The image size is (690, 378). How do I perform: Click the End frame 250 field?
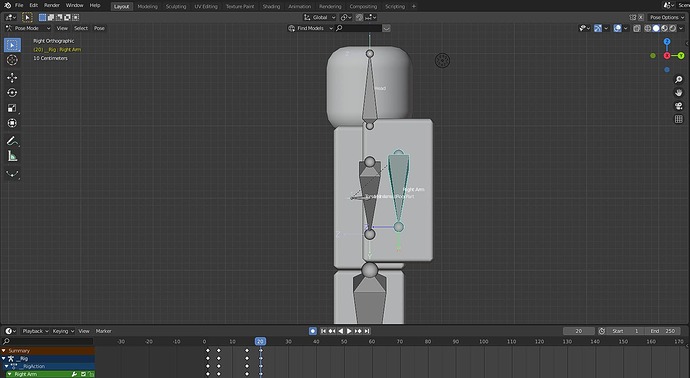coord(663,331)
